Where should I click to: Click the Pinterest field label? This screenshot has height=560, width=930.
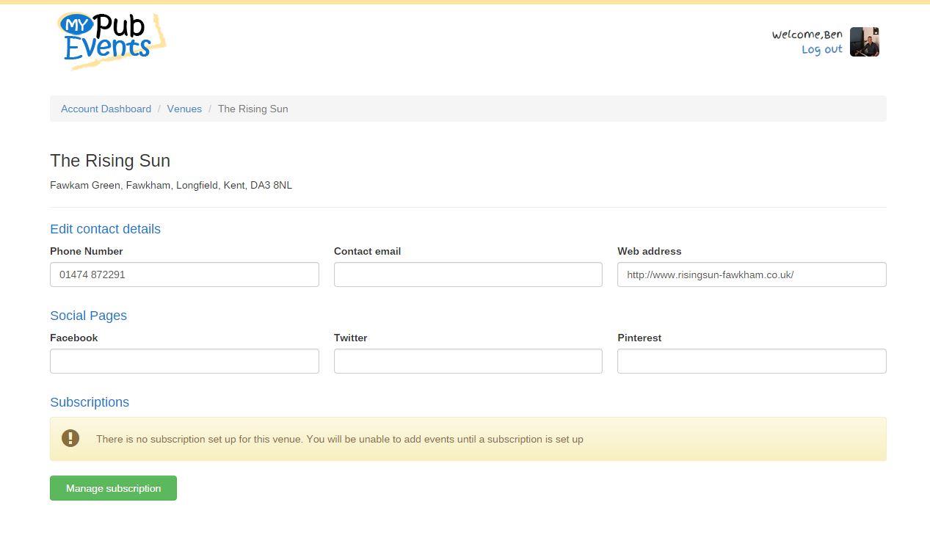click(639, 338)
